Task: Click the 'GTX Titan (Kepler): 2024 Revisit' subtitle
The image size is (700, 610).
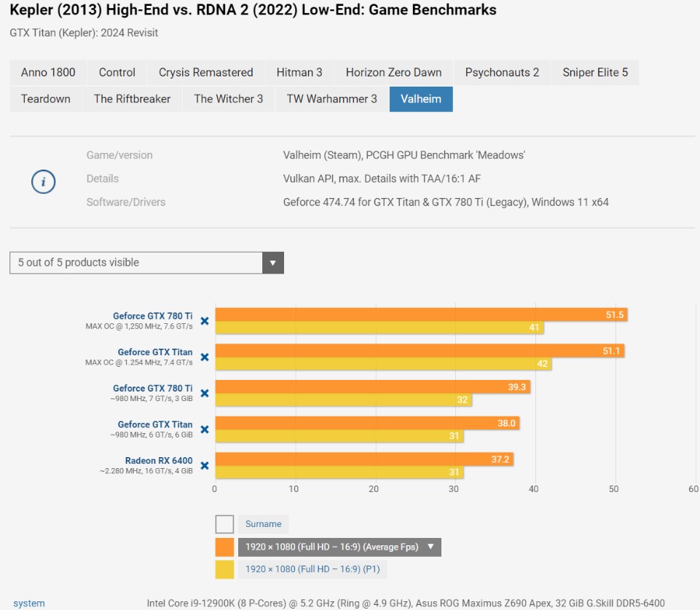Action: pyautogui.click(x=84, y=33)
